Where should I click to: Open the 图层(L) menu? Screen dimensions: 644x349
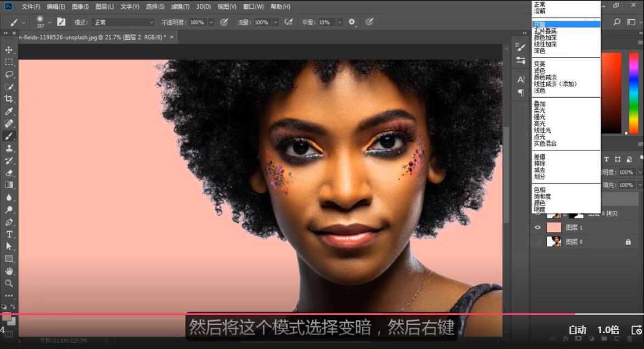coord(104,7)
